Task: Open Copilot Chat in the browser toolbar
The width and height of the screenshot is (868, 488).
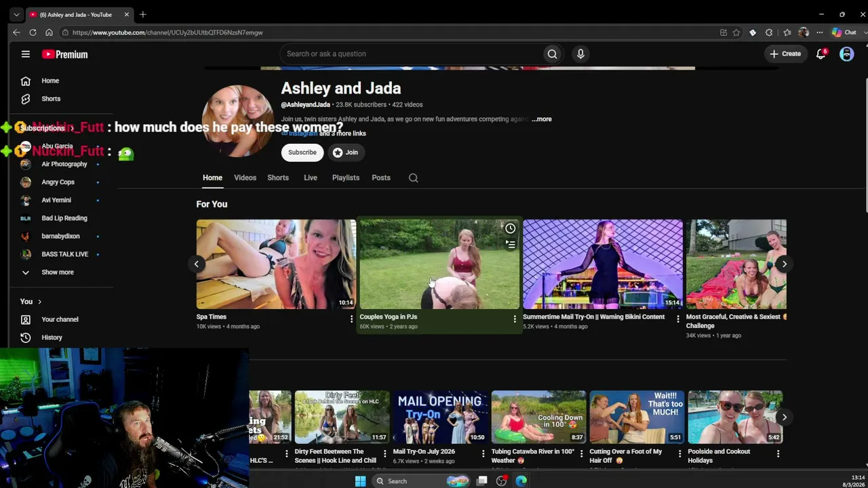Action: pyautogui.click(x=844, y=33)
